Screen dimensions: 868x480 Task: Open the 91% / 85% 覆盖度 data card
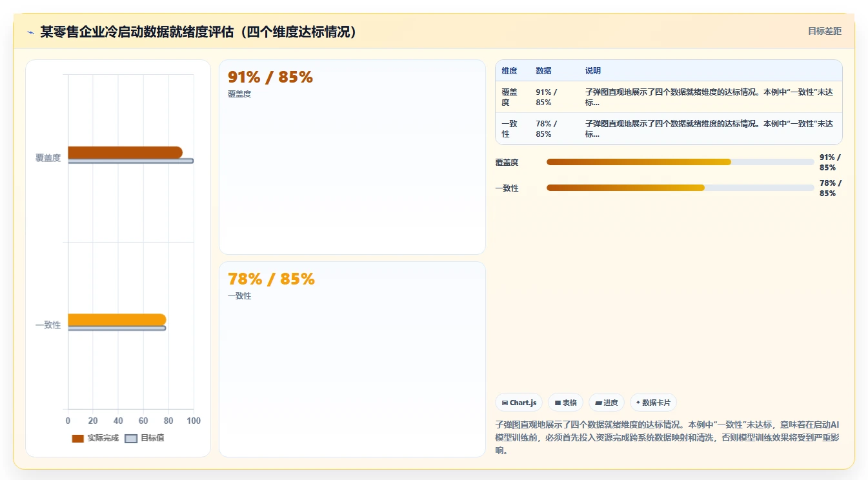352,157
